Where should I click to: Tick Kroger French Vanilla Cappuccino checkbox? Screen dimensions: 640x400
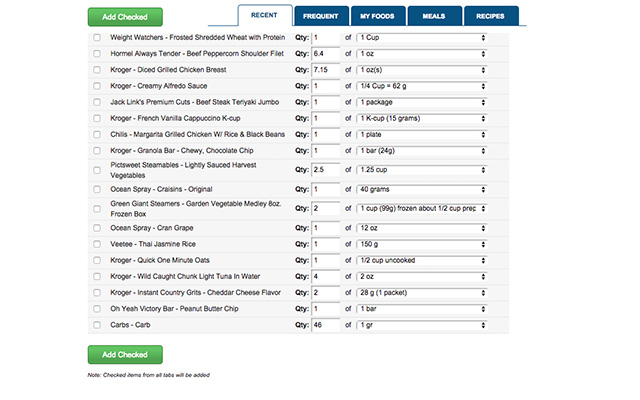[x=97, y=118]
